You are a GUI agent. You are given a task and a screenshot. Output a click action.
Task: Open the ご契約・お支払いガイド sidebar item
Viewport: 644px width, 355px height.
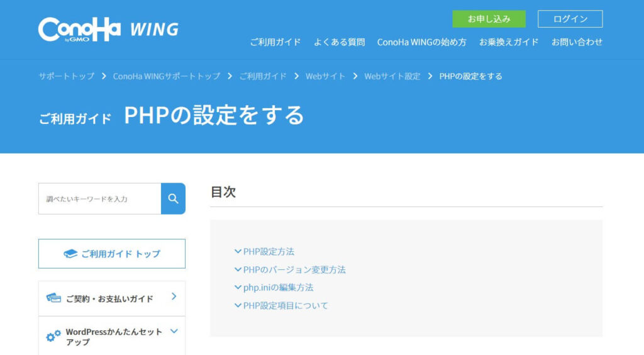point(112,299)
